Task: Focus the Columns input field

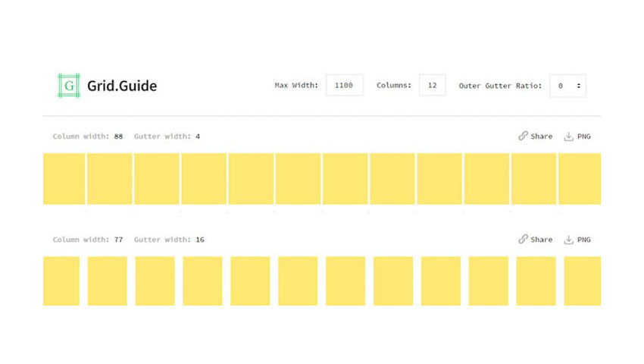Action: point(432,86)
